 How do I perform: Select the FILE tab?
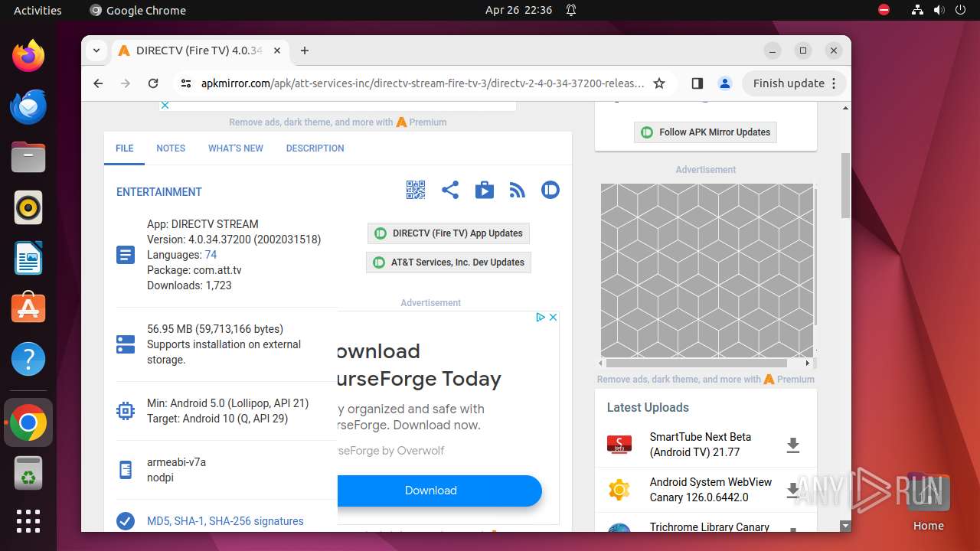[x=125, y=148]
